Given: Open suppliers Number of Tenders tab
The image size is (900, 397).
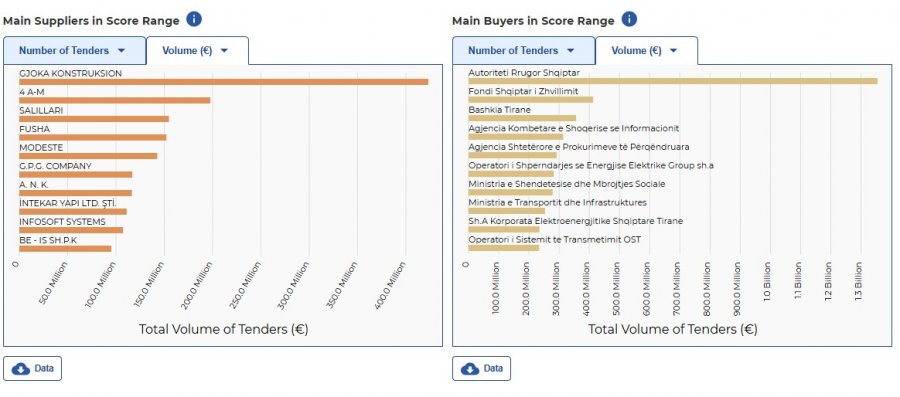Looking at the screenshot, I should [x=75, y=50].
